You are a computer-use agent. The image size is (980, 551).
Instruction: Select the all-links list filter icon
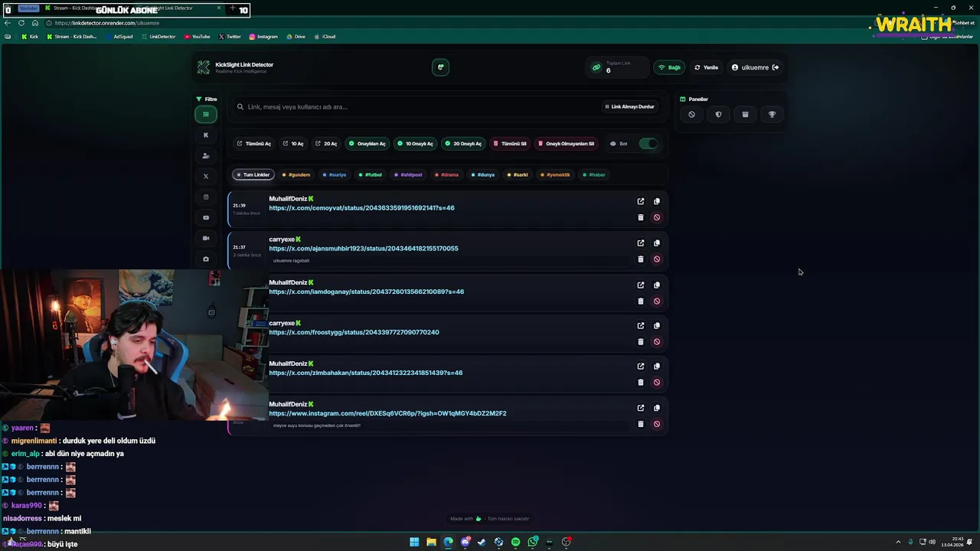tap(205, 114)
